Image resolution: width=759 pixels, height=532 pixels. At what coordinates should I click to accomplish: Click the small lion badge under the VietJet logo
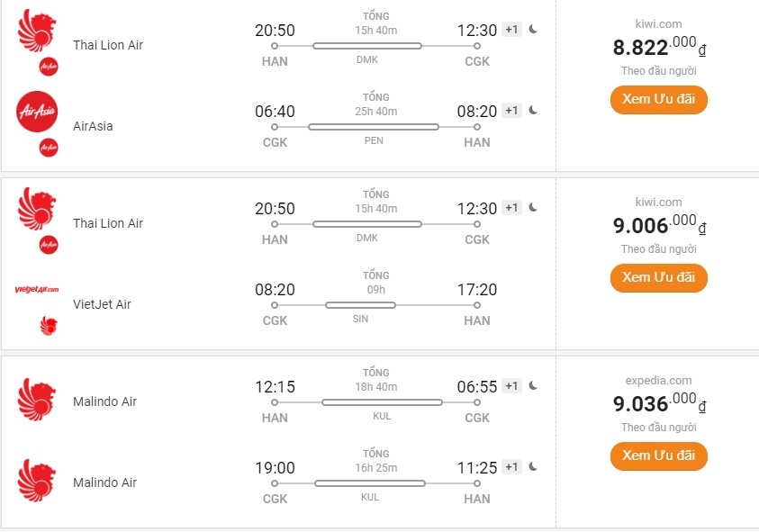(49, 325)
